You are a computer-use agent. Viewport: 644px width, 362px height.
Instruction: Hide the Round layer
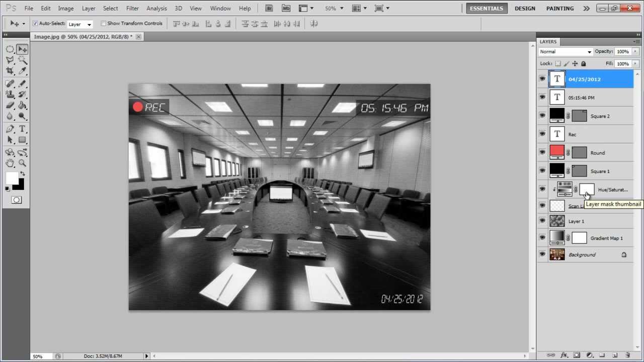tap(542, 152)
